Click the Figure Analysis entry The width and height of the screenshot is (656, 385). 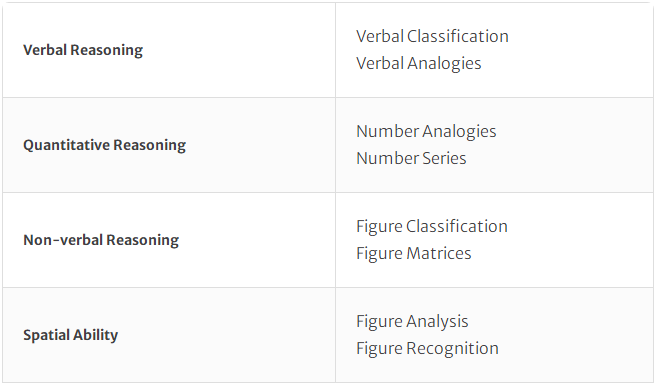[x=412, y=322]
